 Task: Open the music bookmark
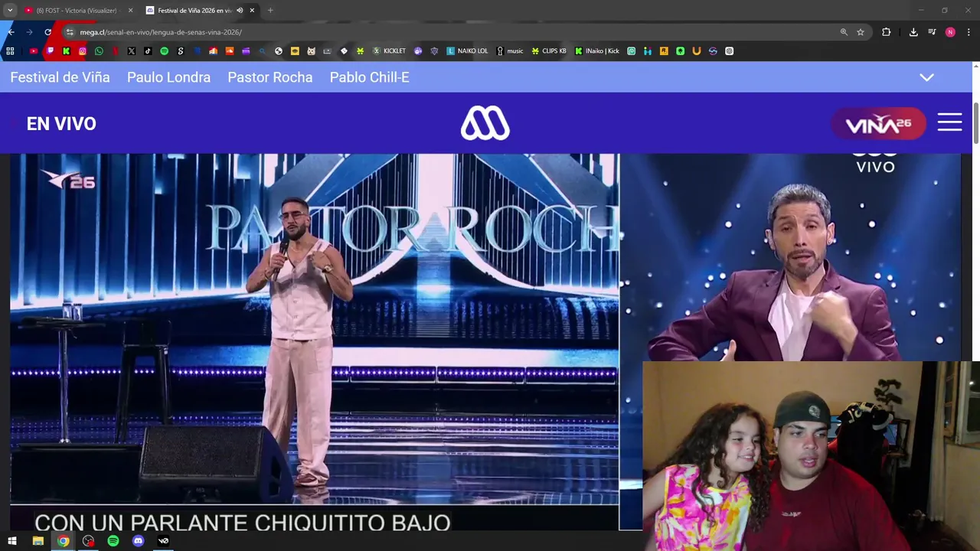[x=510, y=51]
